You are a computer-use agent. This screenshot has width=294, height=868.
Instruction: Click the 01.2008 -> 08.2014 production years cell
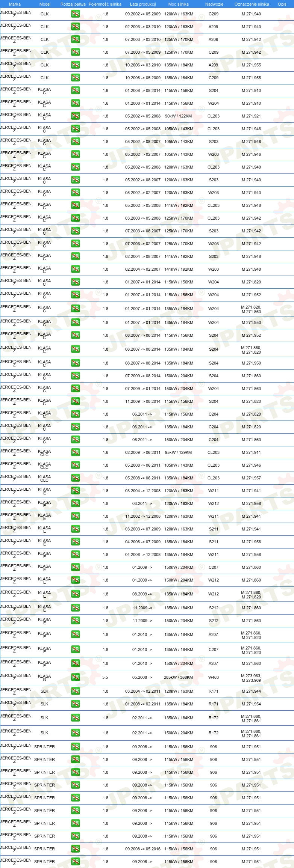click(143, 91)
